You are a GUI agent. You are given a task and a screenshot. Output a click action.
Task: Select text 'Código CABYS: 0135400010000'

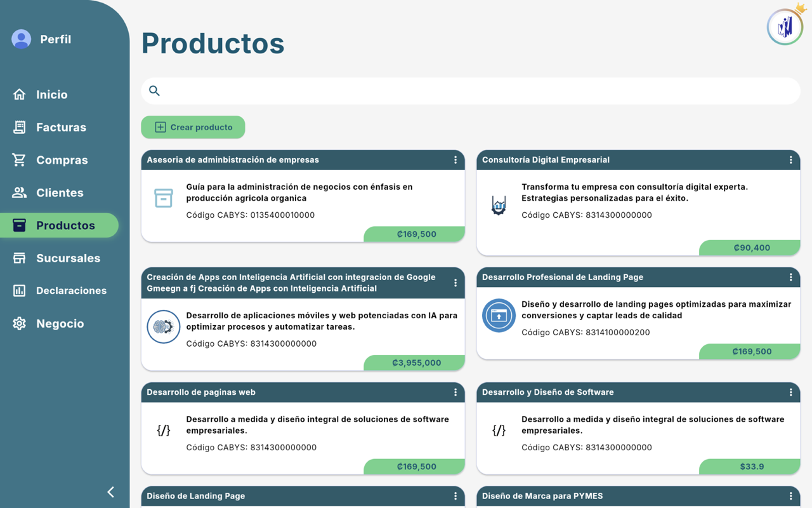(x=251, y=215)
